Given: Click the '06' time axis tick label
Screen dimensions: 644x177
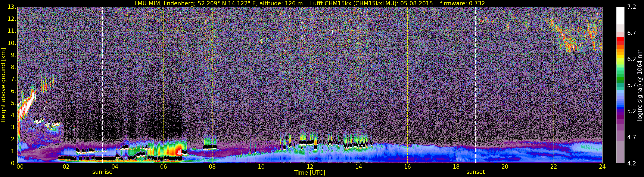Looking at the screenshot, I should pos(163,167).
